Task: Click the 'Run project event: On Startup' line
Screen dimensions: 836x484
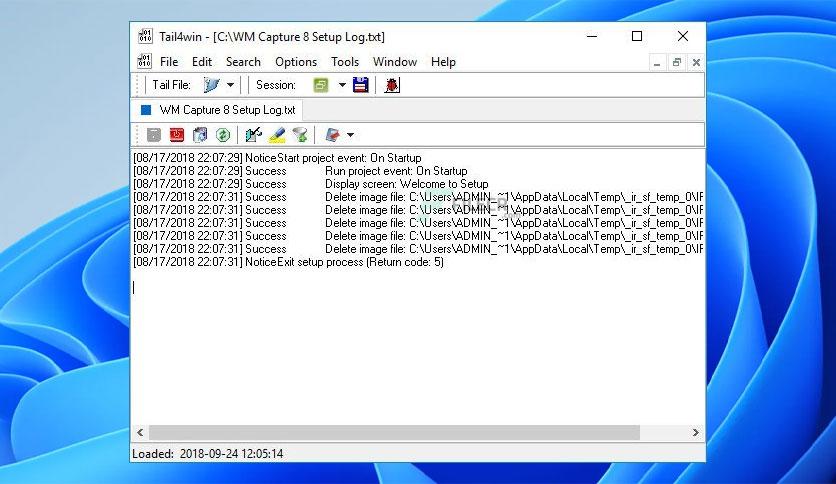Action: (300, 171)
